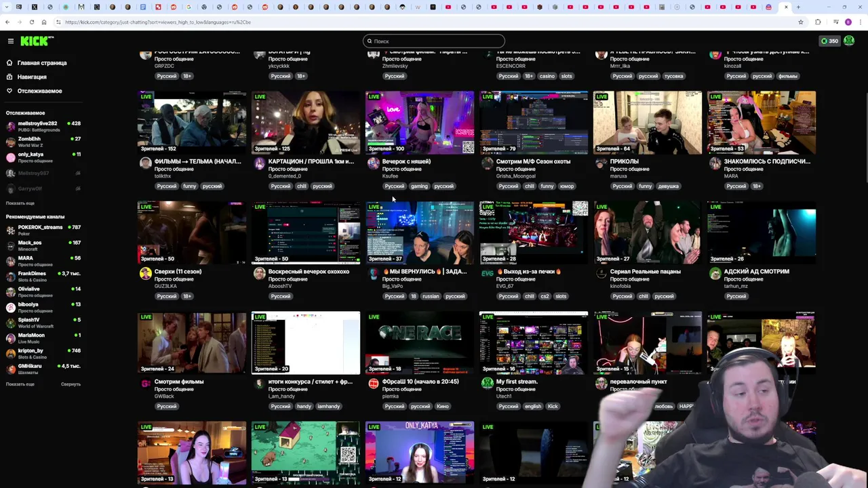The image size is (868, 488).
Task: Click Ksufee streamer avatar
Action: coord(373,163)
